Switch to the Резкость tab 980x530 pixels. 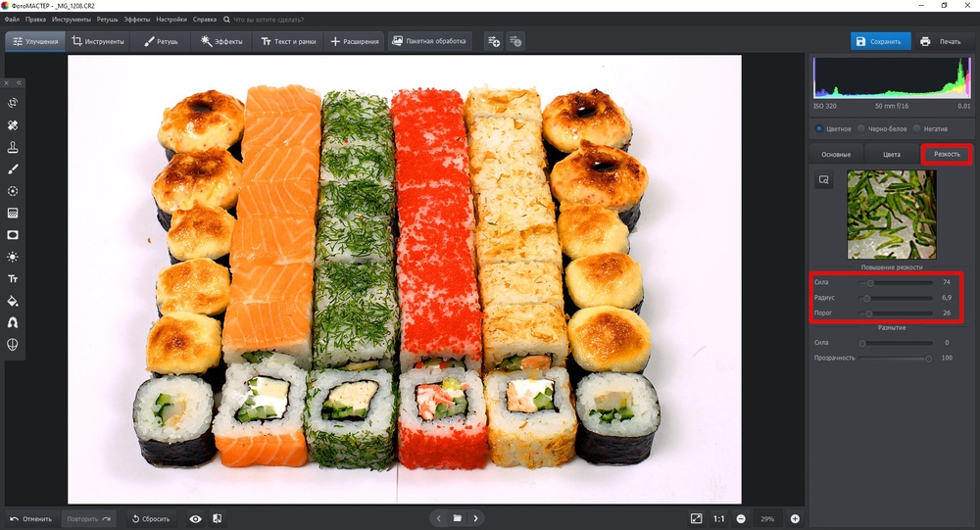click(x=947, y=155)
